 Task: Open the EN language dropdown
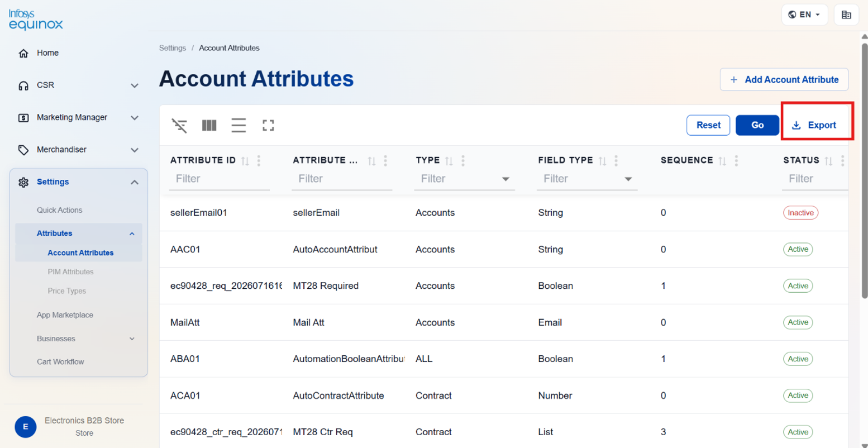804,15
